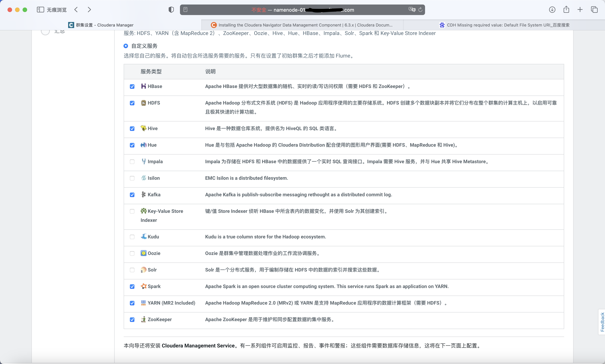This screenshot has width=605, height=364.
Task: Enable the Isilon service checkbox
Action: point(132,178)
